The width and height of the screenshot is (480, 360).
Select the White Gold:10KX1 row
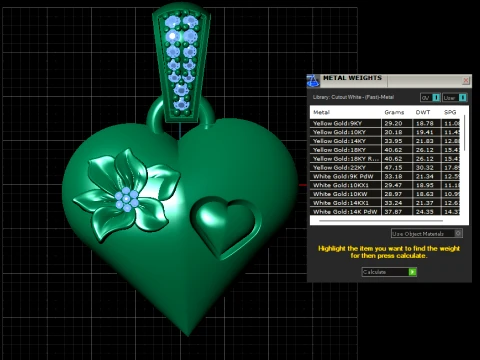point(385,185)
